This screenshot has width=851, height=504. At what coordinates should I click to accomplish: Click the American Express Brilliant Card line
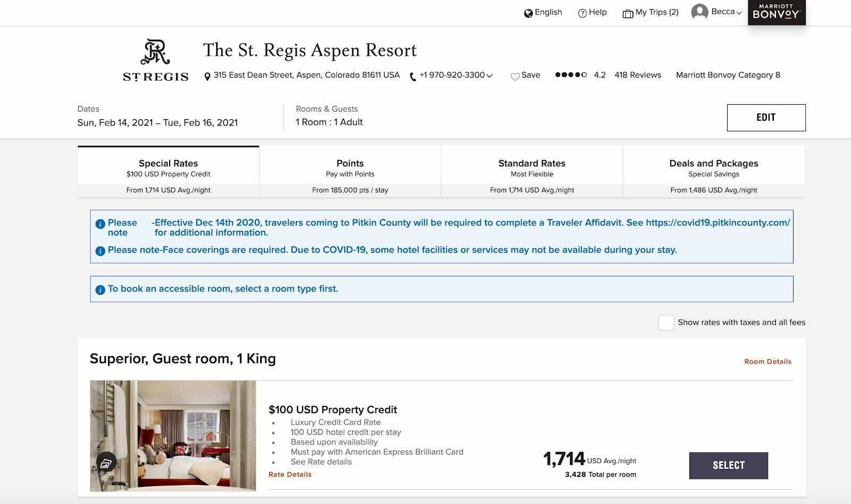377,452
